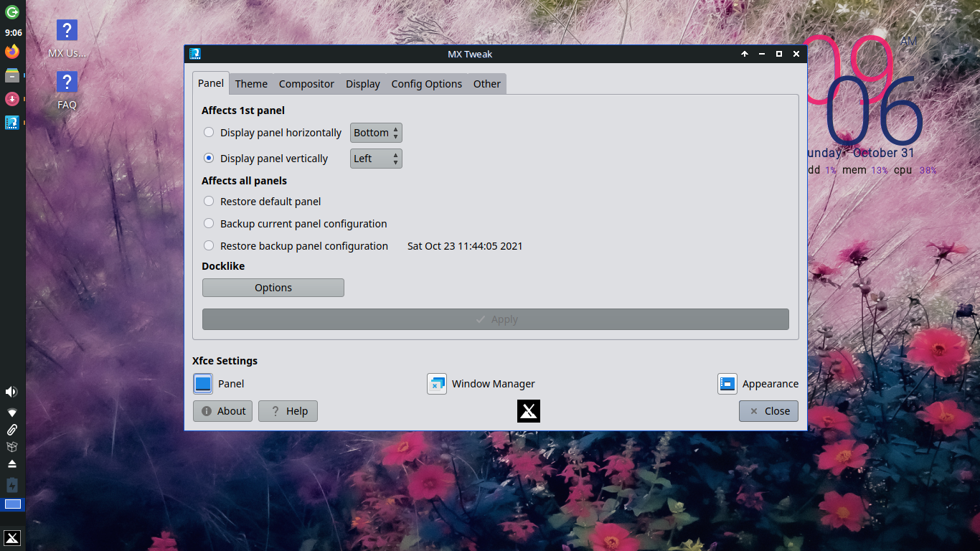
Task: Open the pink package updater icon
Action: point(12,99)
